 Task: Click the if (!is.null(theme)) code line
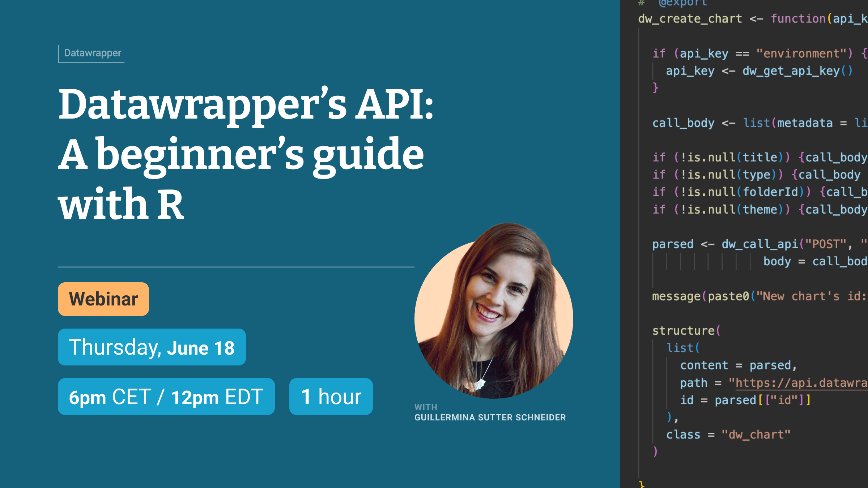760,209
